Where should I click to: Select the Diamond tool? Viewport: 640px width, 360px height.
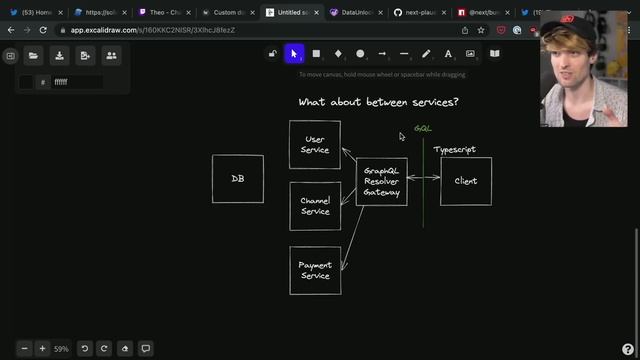[x=338, y=54]
